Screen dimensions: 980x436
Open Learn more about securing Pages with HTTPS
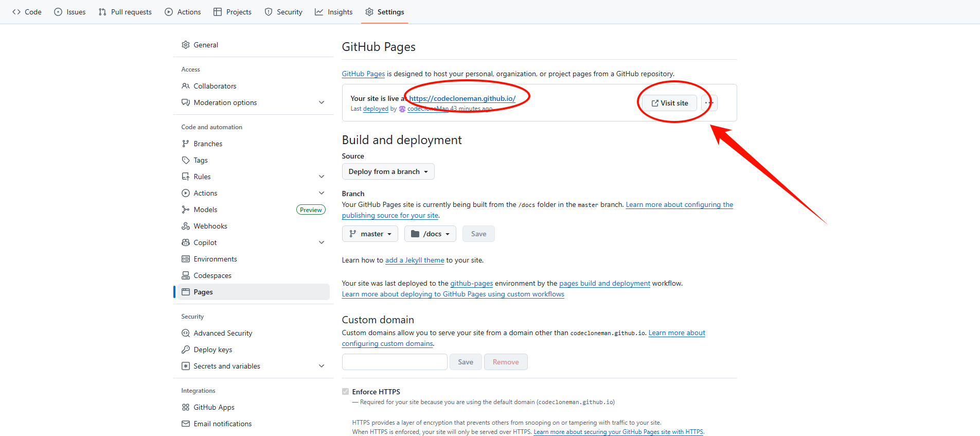tap(618, 432)
